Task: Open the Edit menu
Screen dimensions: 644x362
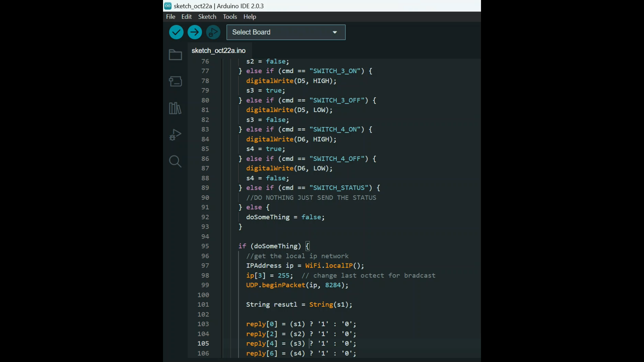Action: [186, 16]
